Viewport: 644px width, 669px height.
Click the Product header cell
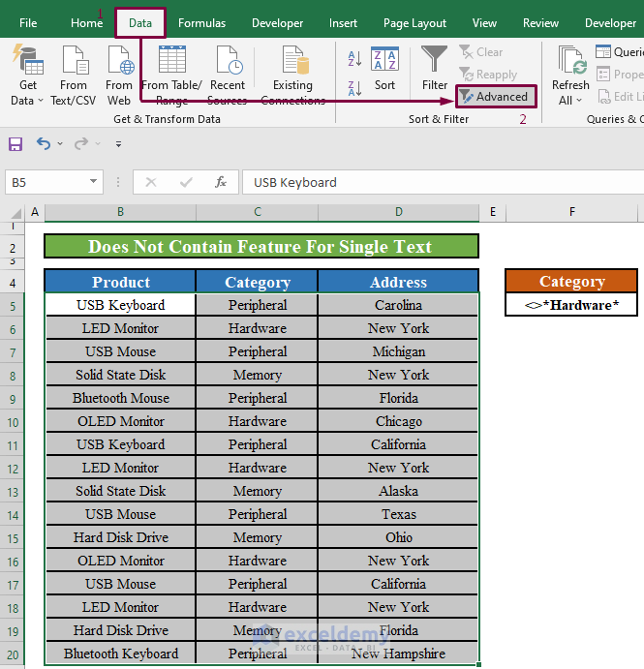(120, 282)
